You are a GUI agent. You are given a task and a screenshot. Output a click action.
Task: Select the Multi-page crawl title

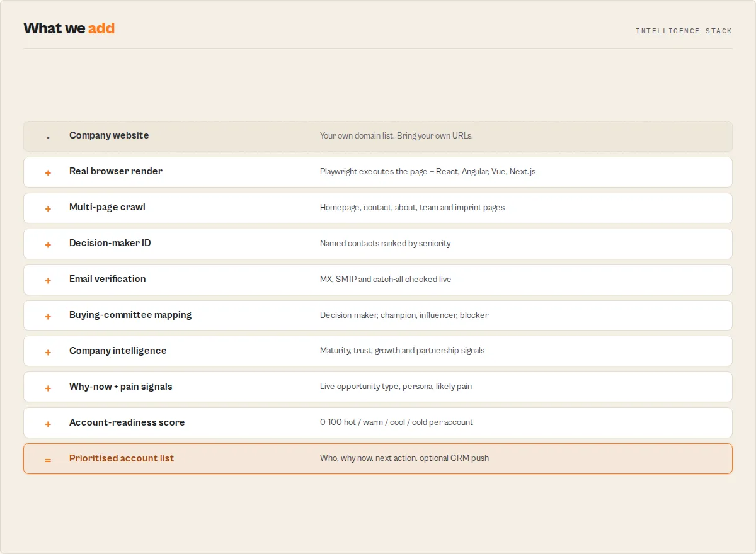[107, 207]
